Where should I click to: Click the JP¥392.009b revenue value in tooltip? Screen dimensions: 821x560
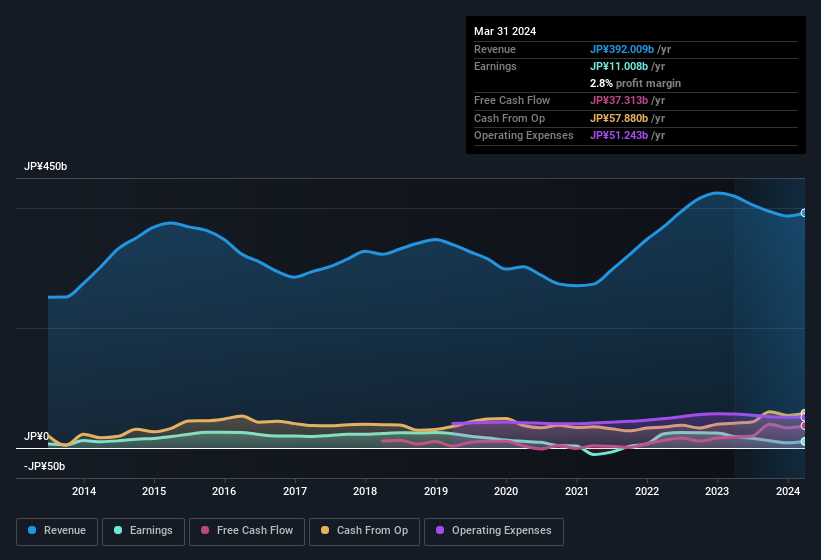pos(622,49)
